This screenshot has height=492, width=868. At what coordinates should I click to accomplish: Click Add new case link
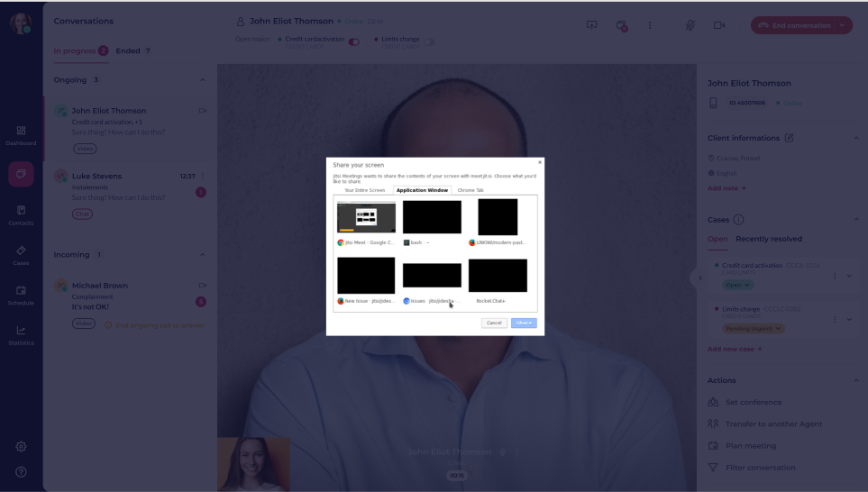(735, 350)
